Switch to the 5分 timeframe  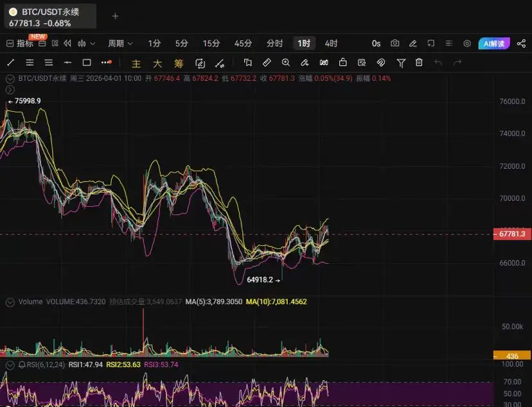tap(182, 44)
